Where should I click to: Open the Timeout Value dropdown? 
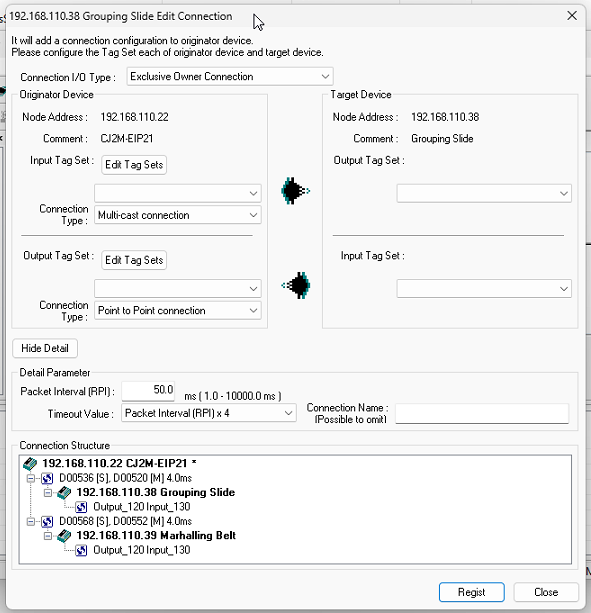coord(209,413)
